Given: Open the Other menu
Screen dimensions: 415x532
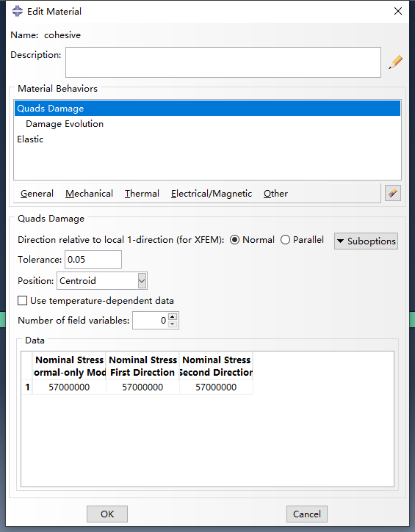Looking at the screenshot, I should click(275, 194).
